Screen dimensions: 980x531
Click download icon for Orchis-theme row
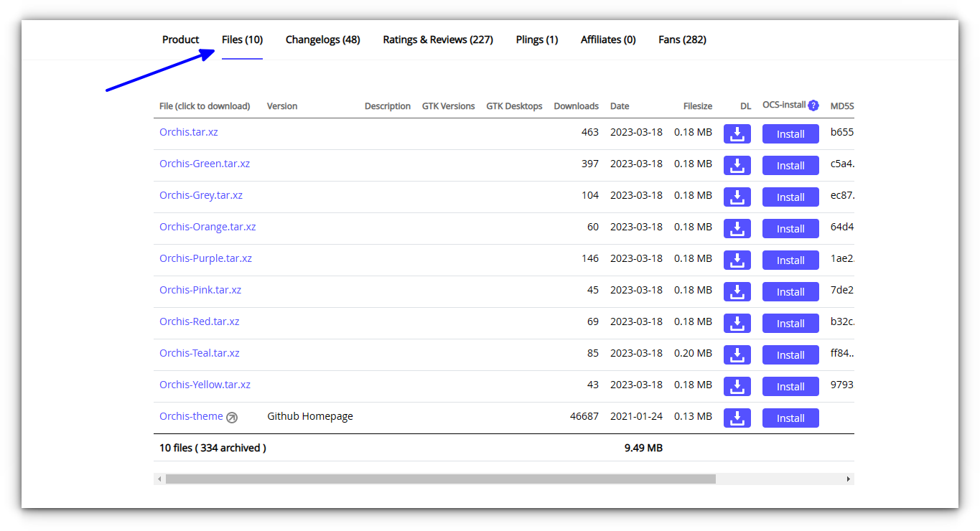[737, 418]
